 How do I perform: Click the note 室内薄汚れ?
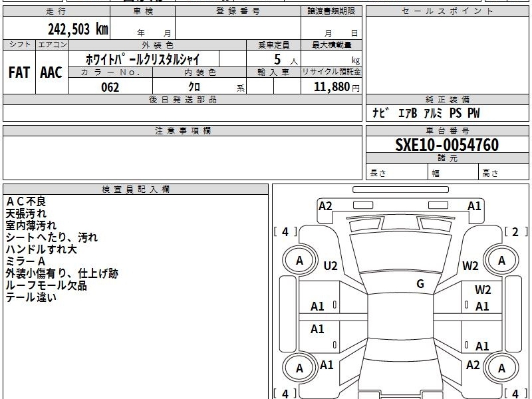point(31,225)
